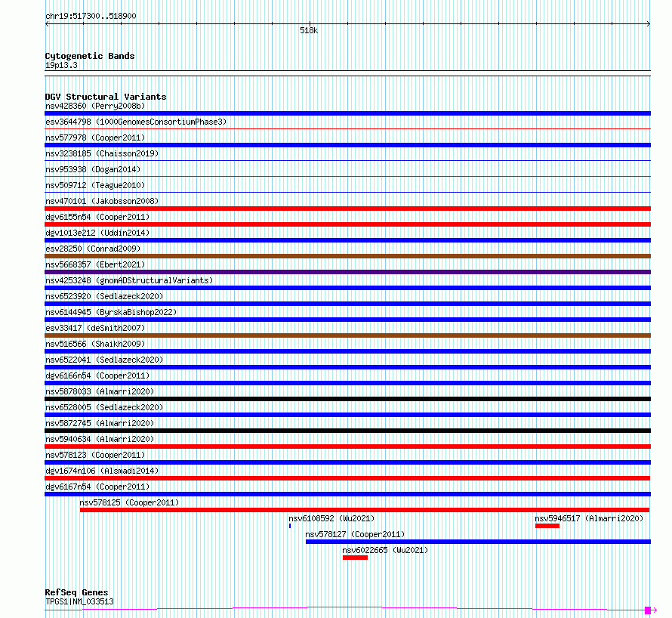
Task: Select nsv4253248 (gnomADStructuralVariants) label
Action: tap(129, 280)
